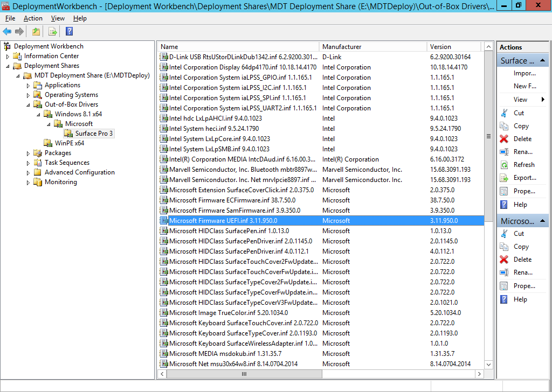Image resolution: width=552 pixels, height=392 pixels.
Task: Click the Surface Pro 3 folder icon
Action: [68, 133]
